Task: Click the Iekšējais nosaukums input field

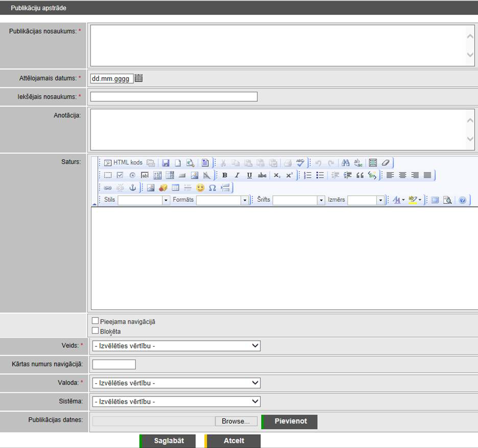Action: [x=174, y=97]
